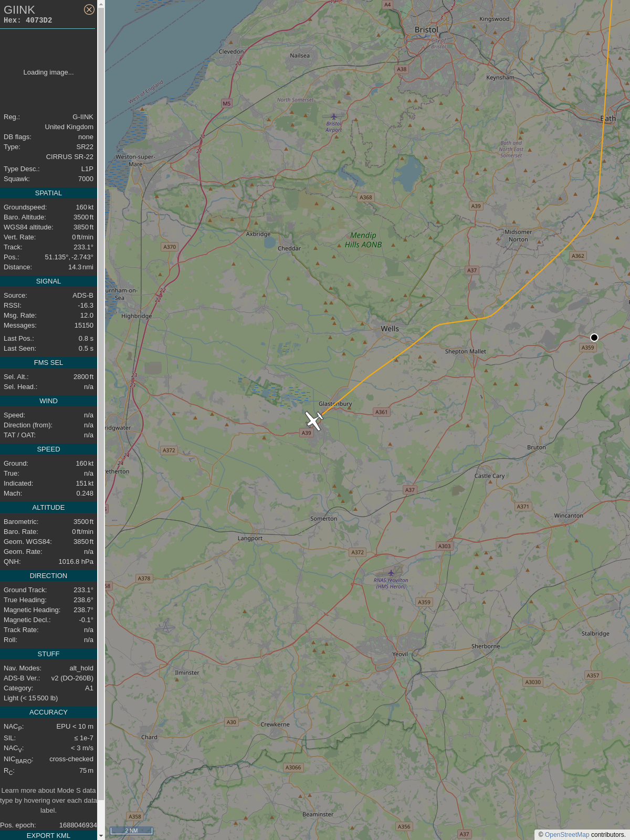Select the ALTITUDE section header
630x840 pixels.
click(x=48, y=508)
